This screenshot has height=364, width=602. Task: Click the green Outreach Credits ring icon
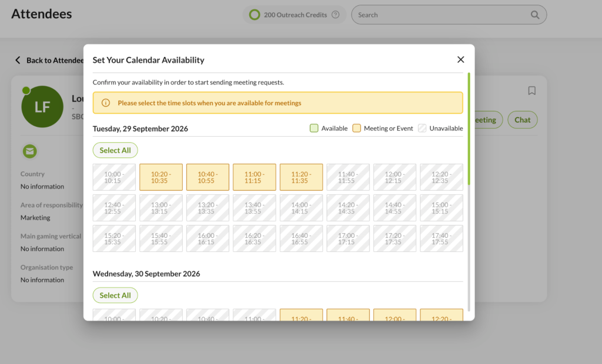coord(255,15)
